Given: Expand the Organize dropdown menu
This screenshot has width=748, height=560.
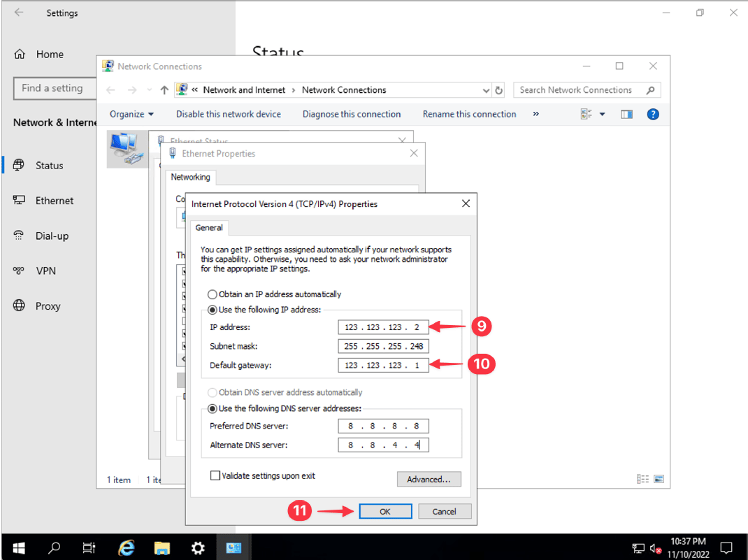Looking at the screenshot, I should [131, 114].
